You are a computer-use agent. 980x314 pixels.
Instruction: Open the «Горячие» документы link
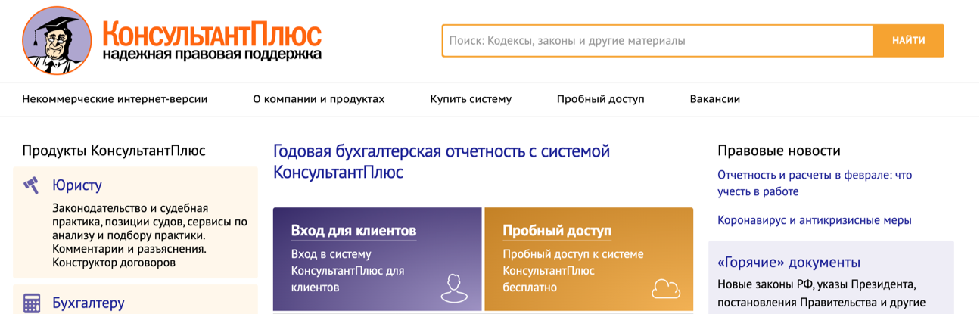pyautogui.click(x=789, y=263)
